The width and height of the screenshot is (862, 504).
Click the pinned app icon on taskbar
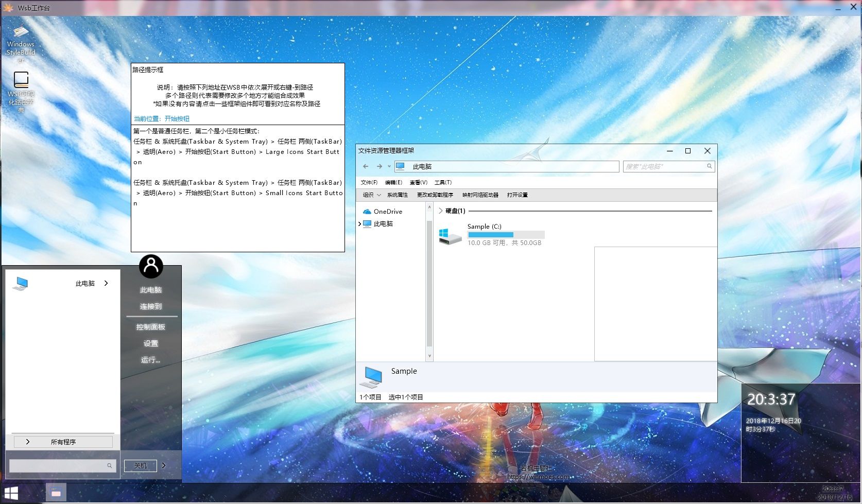click(56, 493)
